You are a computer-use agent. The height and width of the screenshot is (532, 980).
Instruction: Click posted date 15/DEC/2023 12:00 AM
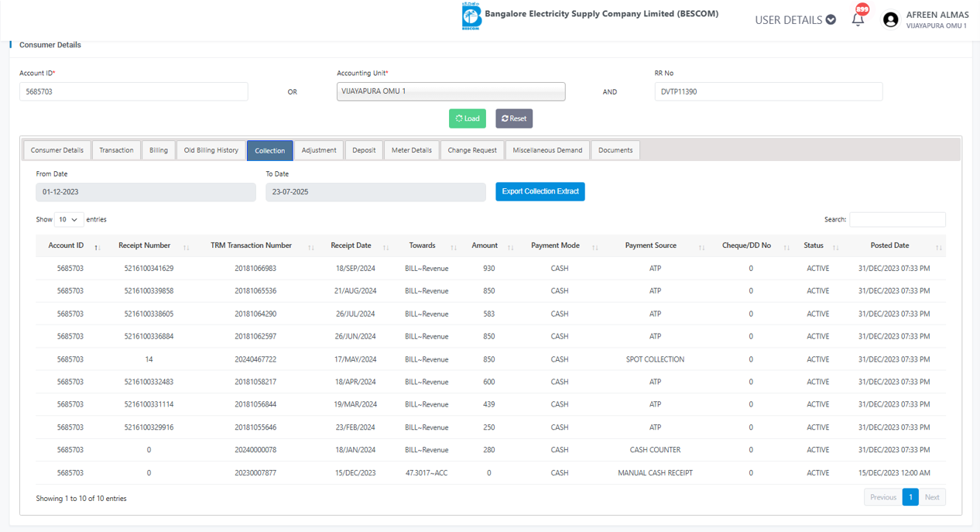[x=894, y=472]
